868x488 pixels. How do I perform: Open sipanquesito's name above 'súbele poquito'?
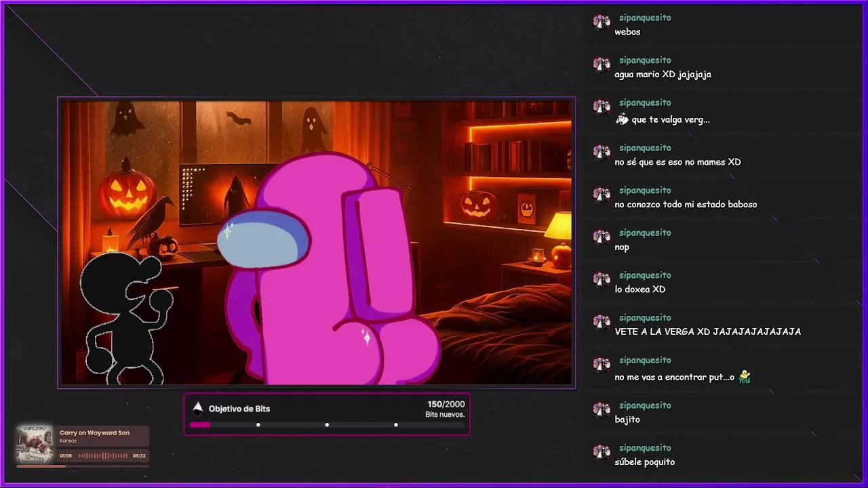pos(645,448)
